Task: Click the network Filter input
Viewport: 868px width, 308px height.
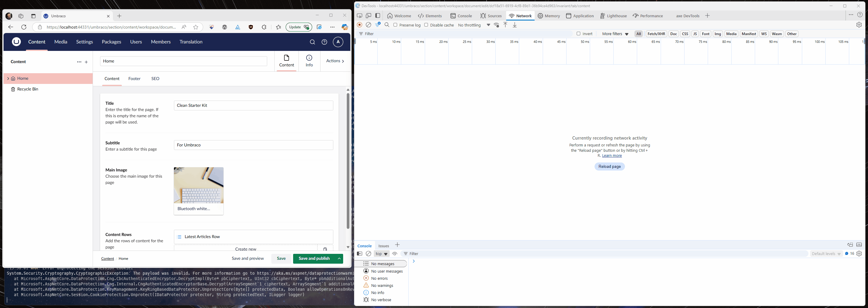Action: click(465, 34)
